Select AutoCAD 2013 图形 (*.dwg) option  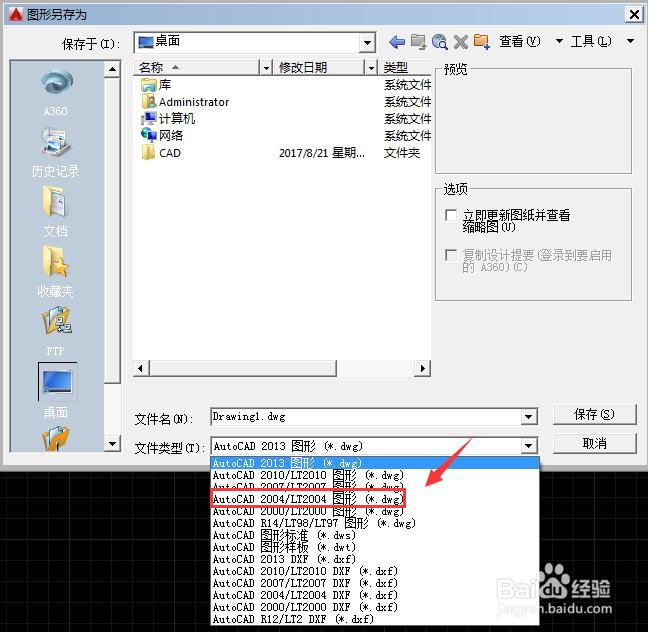pyautogui.click(x=375, y=463)
